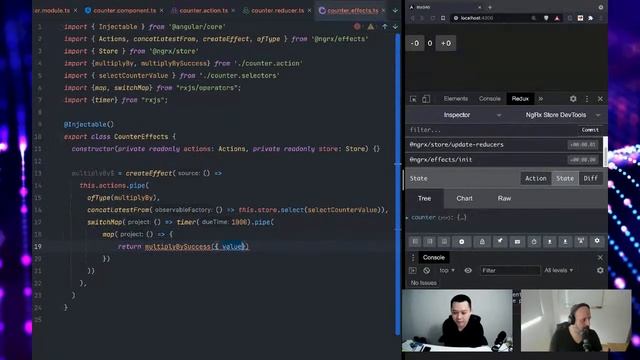Jump to previous highlighted error arrow

coord(384,27)
